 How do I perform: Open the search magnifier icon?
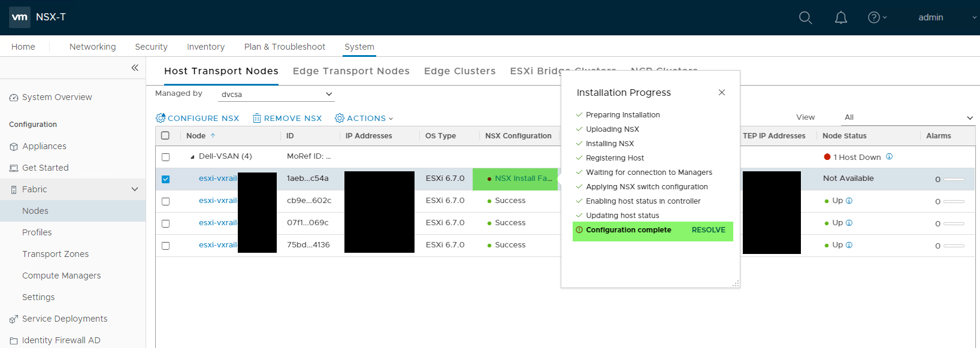(x=806, y=17)
